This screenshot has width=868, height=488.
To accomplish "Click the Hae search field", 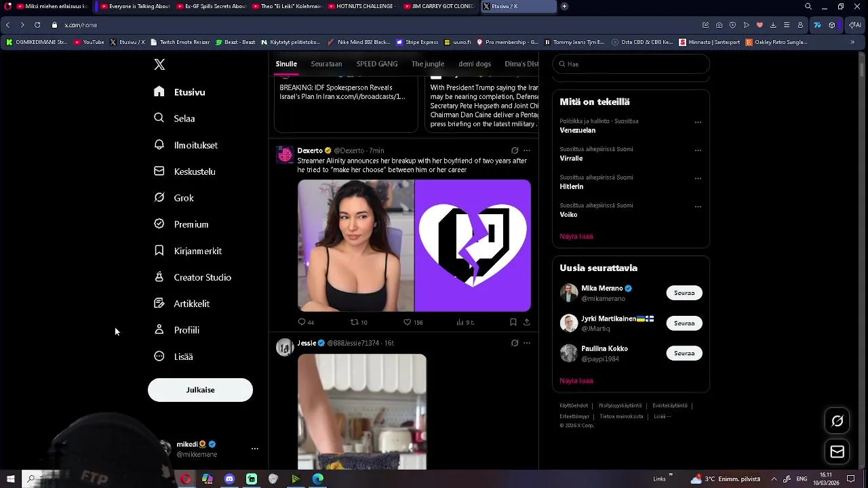I will tap(631, 64).
